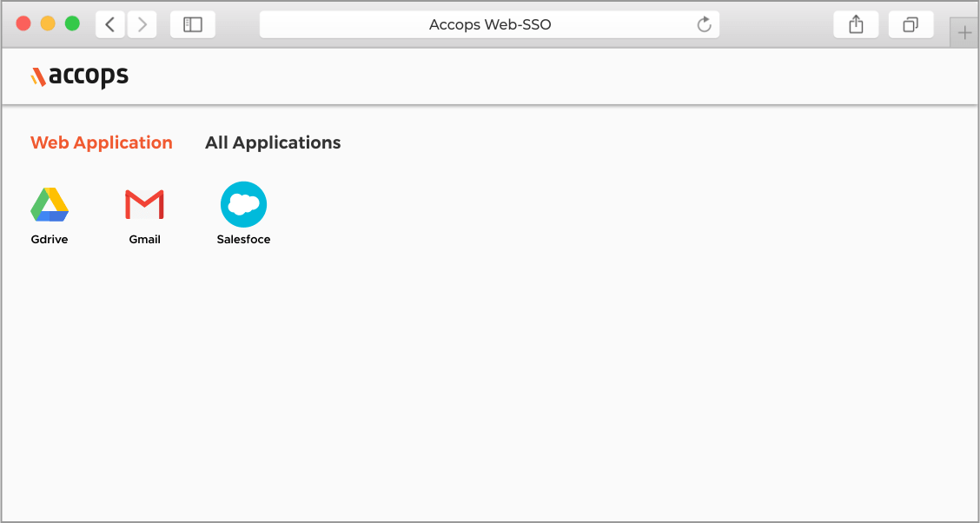This screenshot has height=523, width=980.
Task: Go back to the previous page
Action: [x=110, y=24]
